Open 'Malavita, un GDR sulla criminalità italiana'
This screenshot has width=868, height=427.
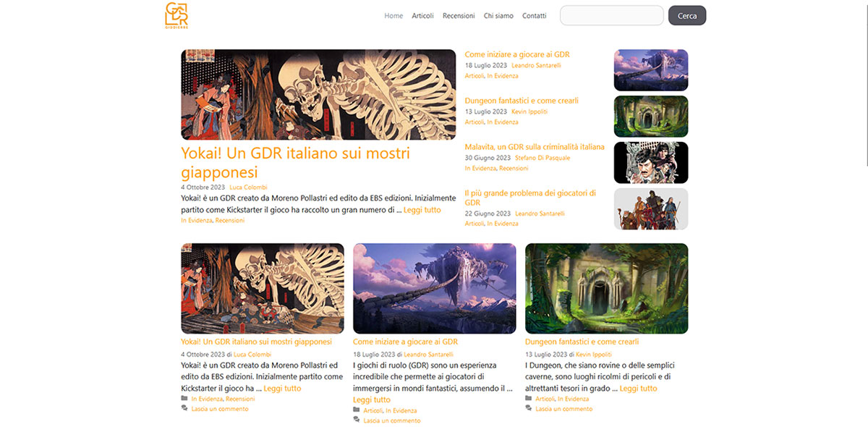(535, 146)
